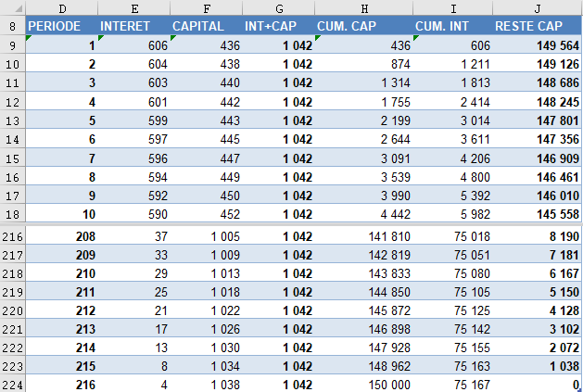This screenshot has height=392, width=583.
Task: Select cumulative interest cell 3 014
Action: pyautogui.click(x=453, y=120)
